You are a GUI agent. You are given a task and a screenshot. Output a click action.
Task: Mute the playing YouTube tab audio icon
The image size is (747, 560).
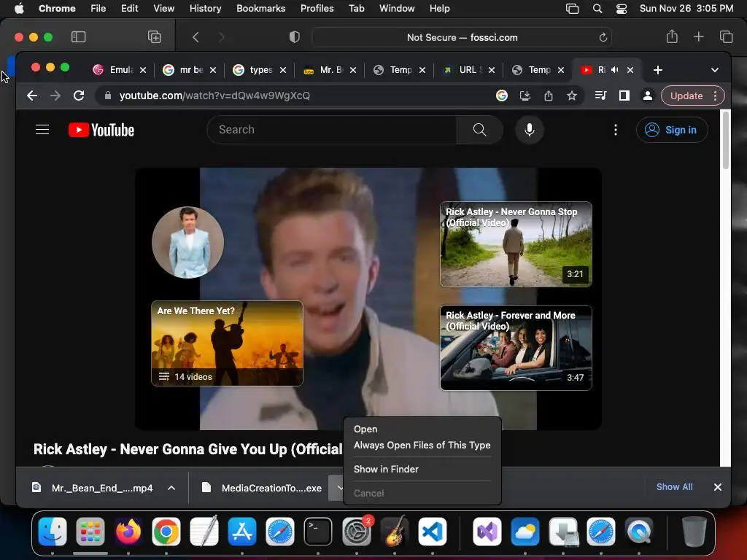[x=615, y=70]
